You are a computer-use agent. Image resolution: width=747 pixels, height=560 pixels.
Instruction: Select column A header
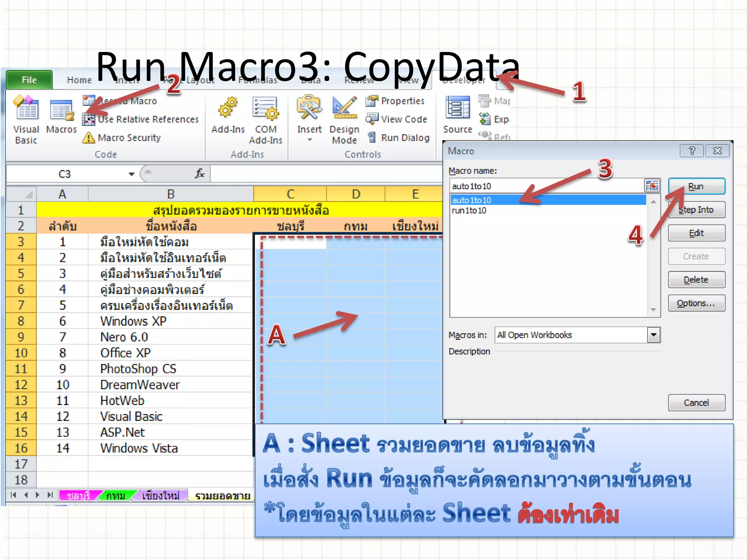click(62, 194)
